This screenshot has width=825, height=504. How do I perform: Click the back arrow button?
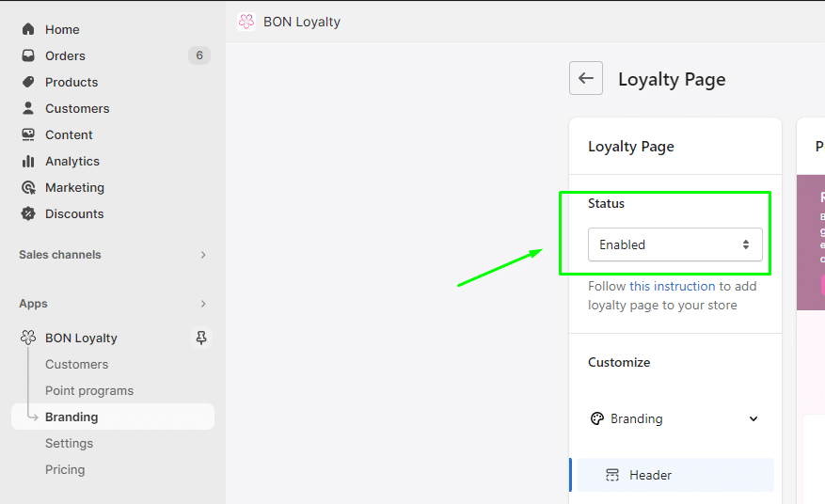click(x=586, y=78)
